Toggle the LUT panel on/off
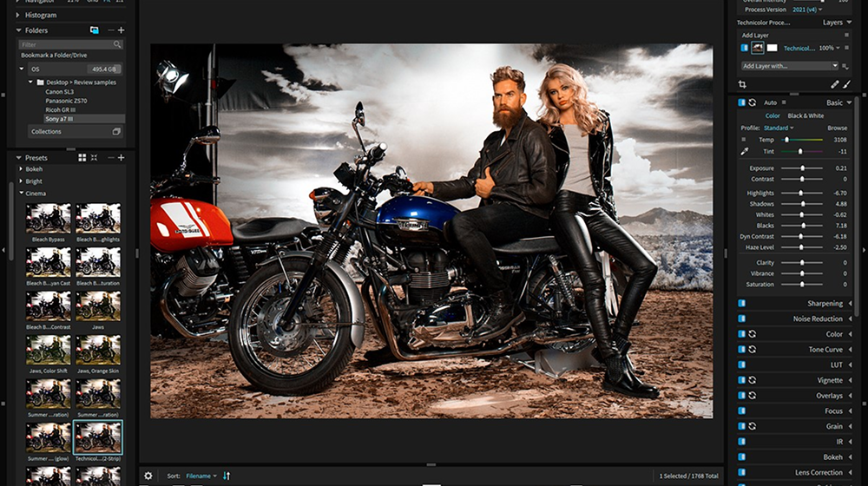Image resolution: width=868 pixels, height=486 pixels. click(x=742, y=364)
